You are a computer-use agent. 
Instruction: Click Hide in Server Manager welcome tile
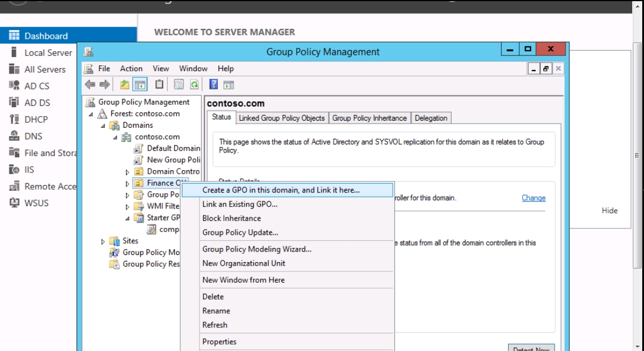[609, 210]
